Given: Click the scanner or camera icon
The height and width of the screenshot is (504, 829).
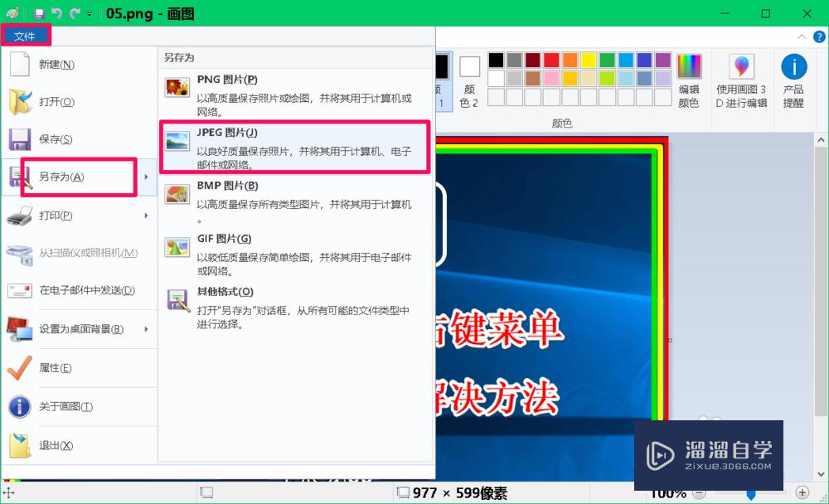Looking at the screenshot, I should pyautogui.click(x=20, y=254).
